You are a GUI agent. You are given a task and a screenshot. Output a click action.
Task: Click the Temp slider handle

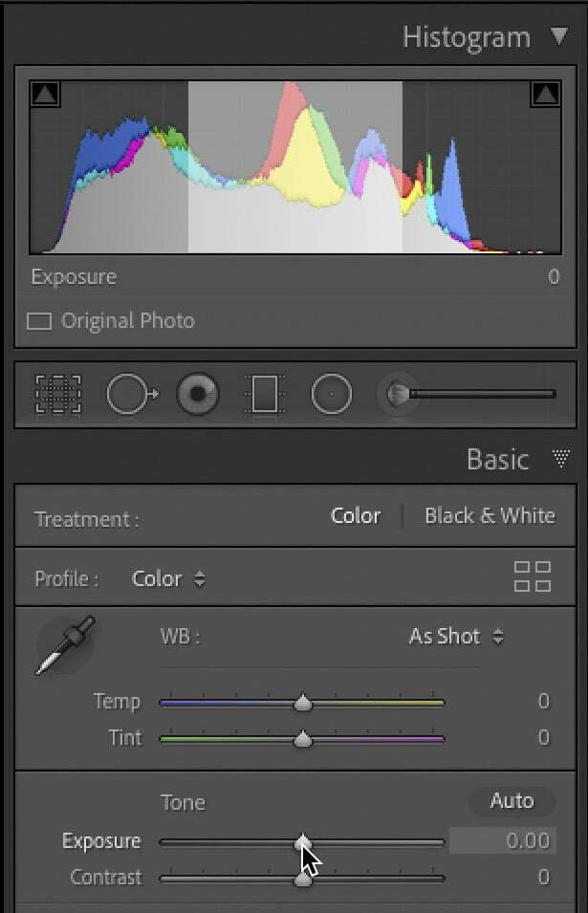tap(303, 703)
